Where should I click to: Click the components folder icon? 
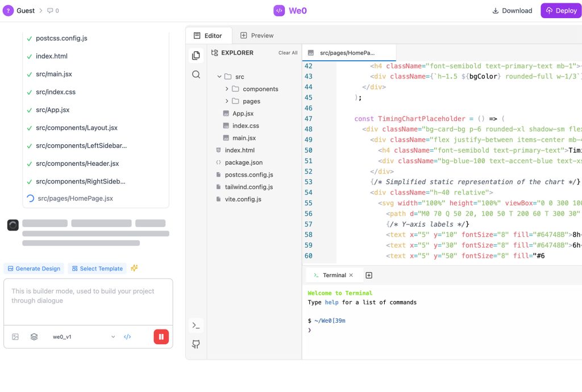(235, 89)
